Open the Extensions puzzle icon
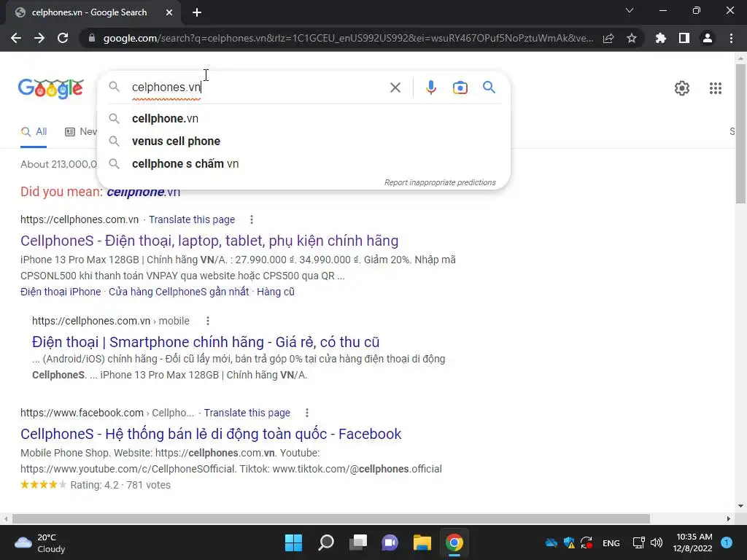747x560 pixels. click(661, 38)
